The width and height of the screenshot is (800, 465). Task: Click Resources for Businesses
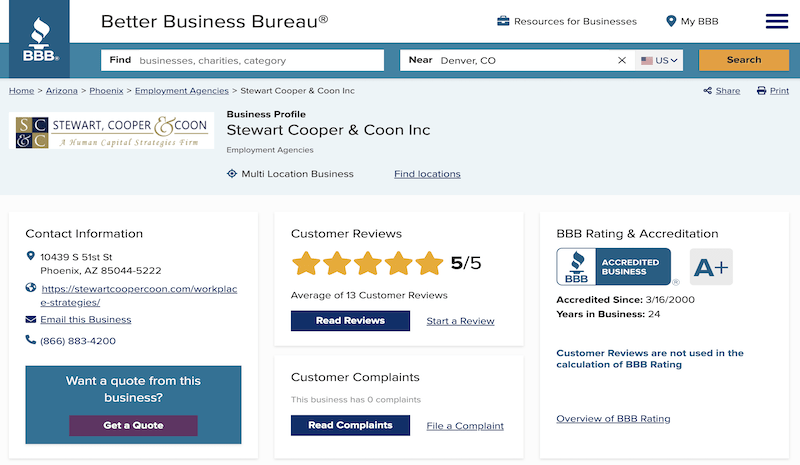tap(575, 21)
